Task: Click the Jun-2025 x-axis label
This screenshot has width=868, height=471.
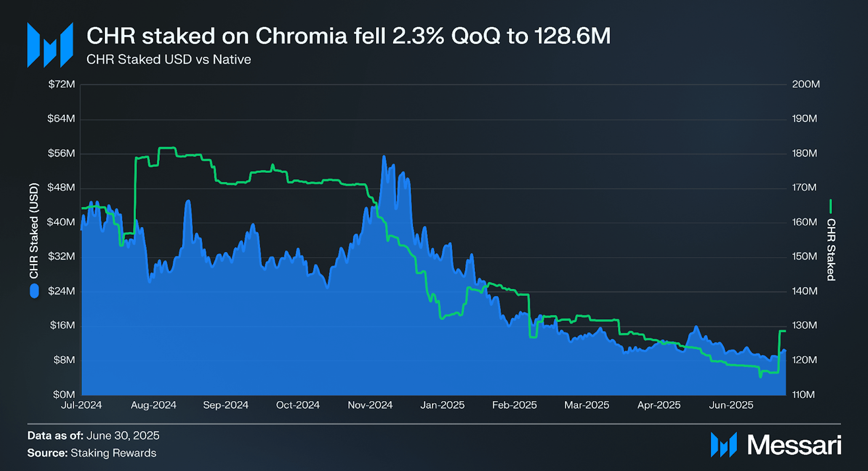Action: click(x=731, y=405)
